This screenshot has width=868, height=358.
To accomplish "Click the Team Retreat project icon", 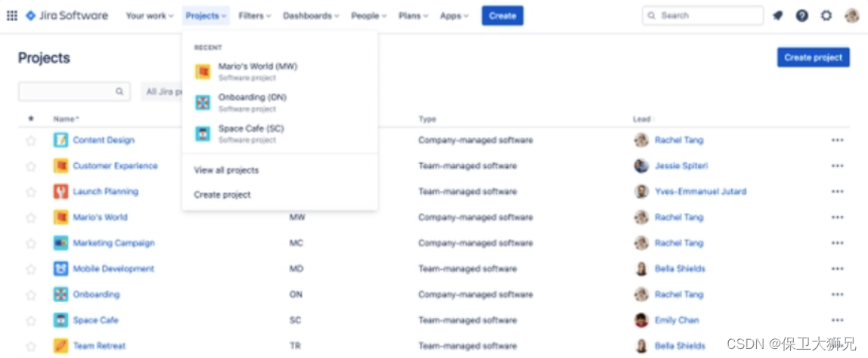I will click(61, 346).
